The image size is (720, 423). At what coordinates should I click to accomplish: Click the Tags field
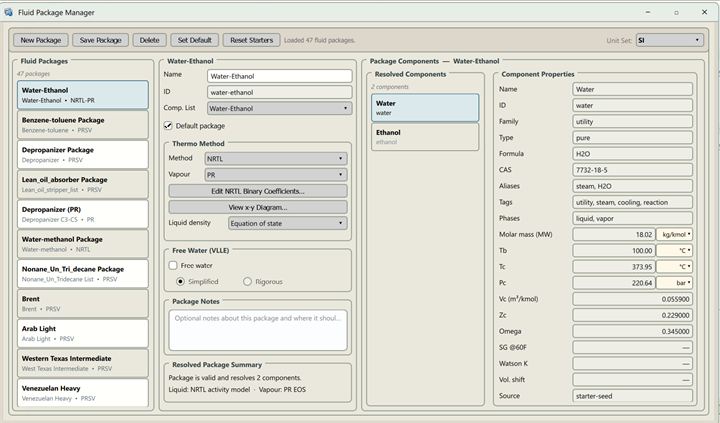click(x=632, y=202)
